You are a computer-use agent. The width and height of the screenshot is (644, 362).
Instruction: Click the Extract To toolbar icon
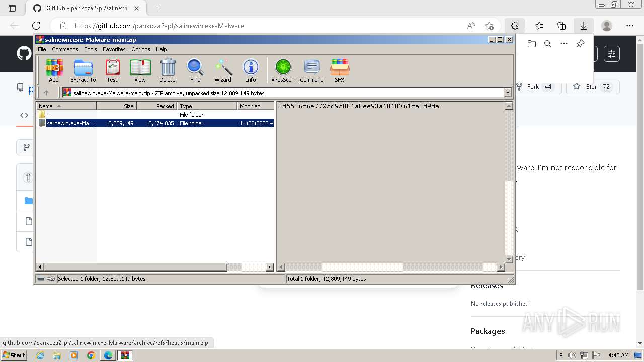point(83,70)
